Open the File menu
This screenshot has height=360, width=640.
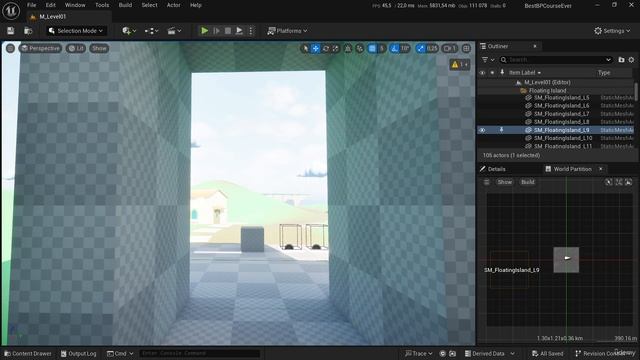pyautogui.click(x=31, y=5)
